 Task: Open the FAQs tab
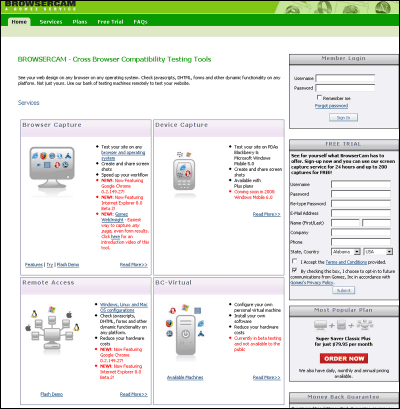pos(140,22)
